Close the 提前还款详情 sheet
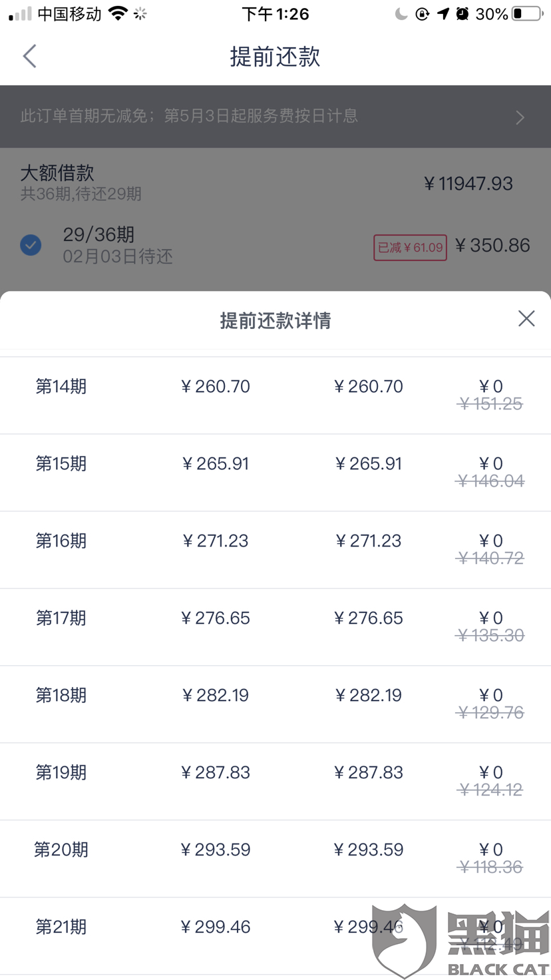This screenshot has height=980, width=551. tap(526, 319)
